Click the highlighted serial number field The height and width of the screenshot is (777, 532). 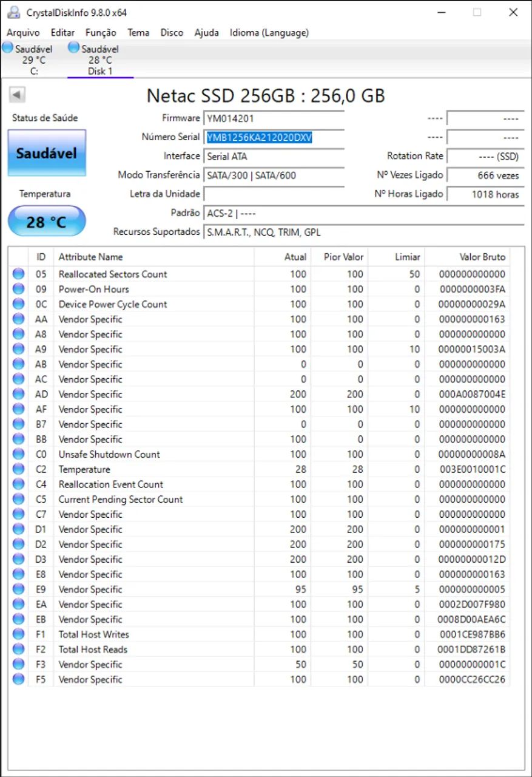tap(274, 137)
